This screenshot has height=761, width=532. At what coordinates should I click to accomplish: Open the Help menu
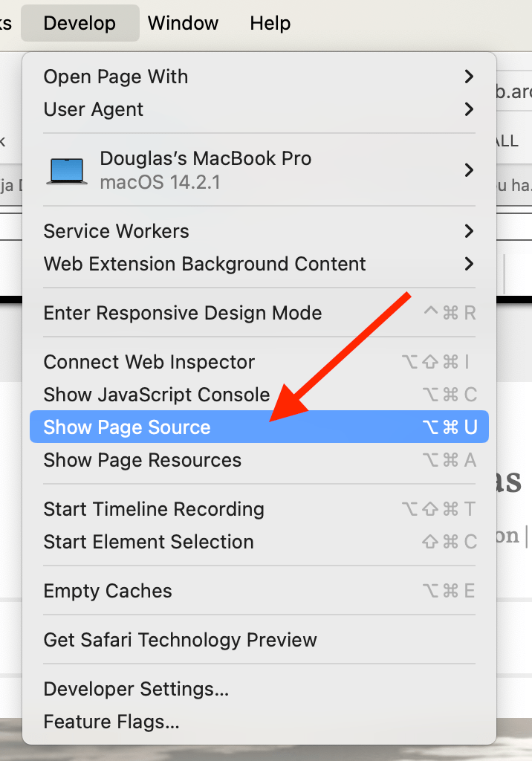[x=270, y=23]
